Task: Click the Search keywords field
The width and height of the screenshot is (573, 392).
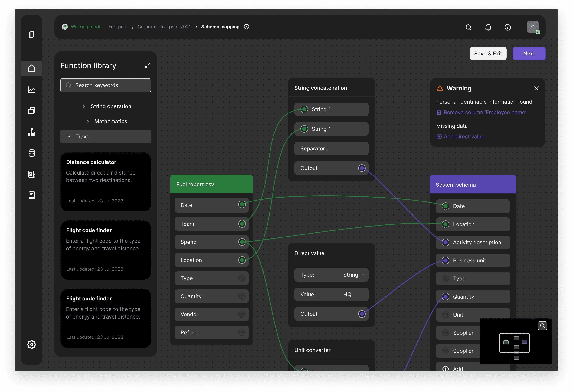Action: click(106, 85)
